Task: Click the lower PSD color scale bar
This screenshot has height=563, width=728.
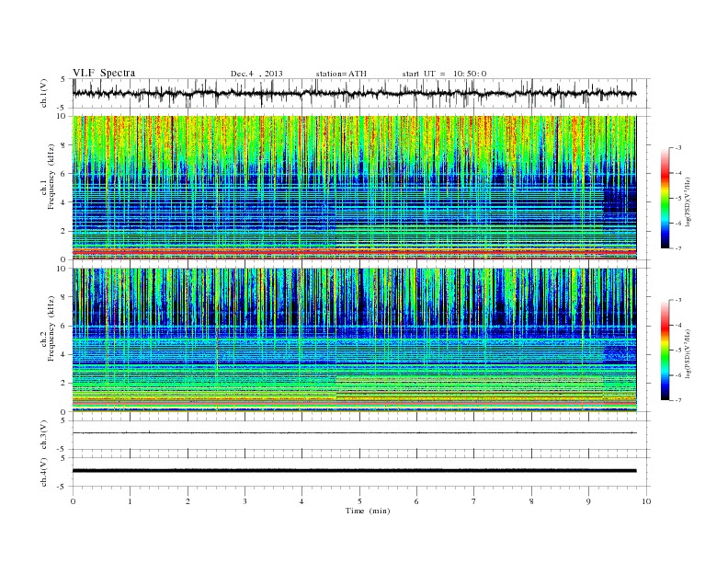Action: 665,350
